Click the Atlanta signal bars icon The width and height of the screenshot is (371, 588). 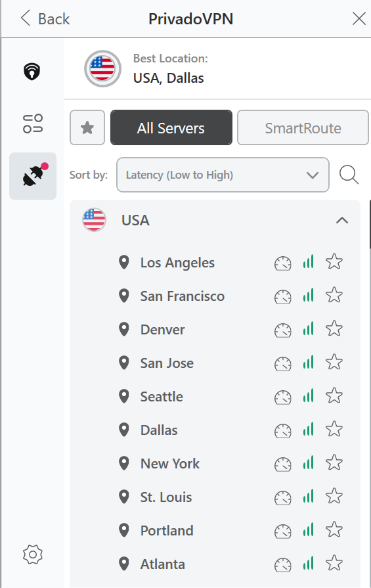(x=308, y=563)
